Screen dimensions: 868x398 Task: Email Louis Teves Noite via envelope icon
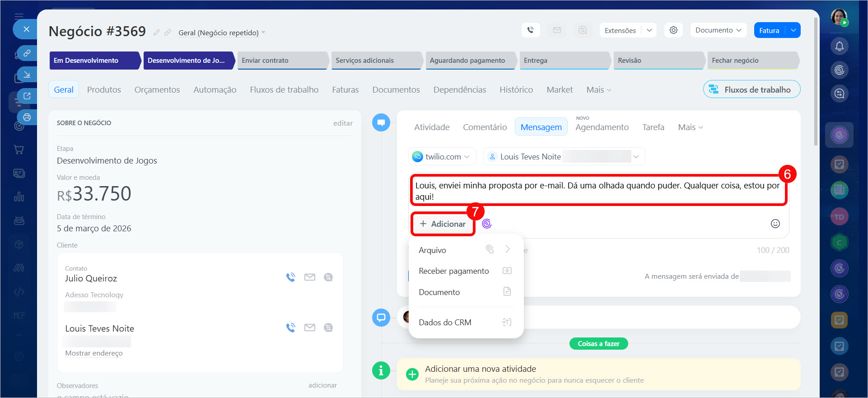[x=309, y=328]
